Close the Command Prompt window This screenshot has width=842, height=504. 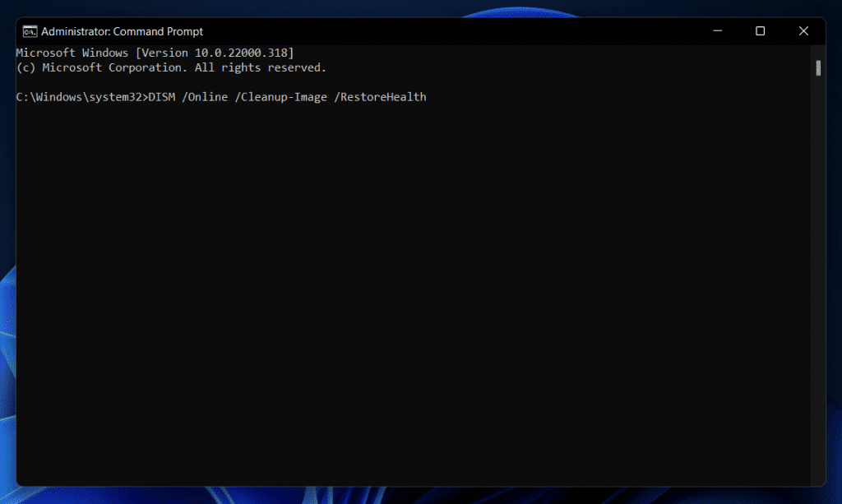(x=803, y=30)
